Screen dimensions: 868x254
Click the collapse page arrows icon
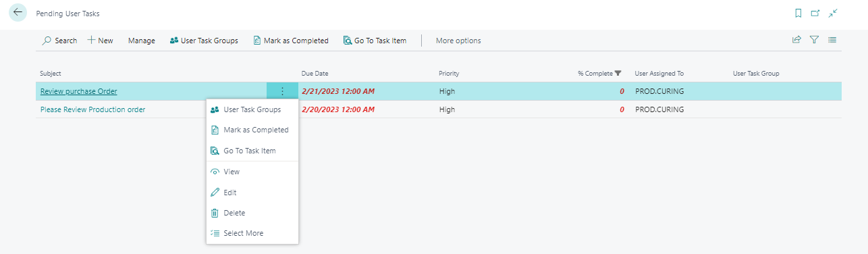coord(833,13)
